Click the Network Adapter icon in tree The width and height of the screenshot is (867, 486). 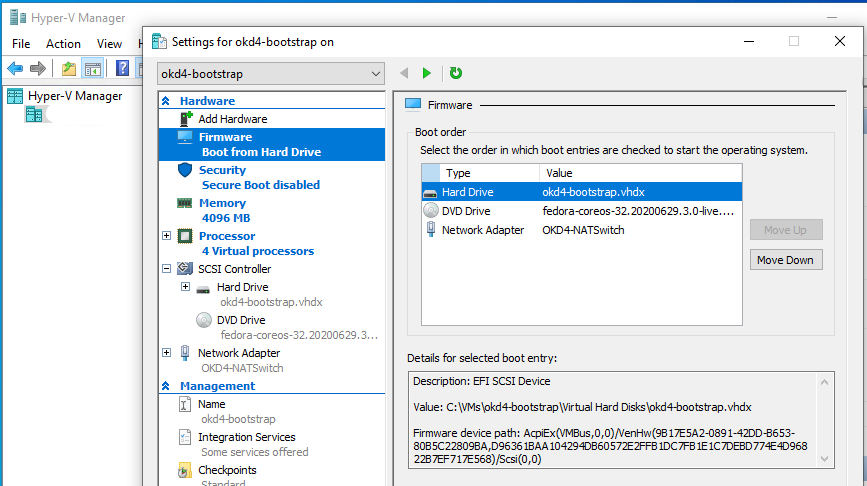(185, 353)
